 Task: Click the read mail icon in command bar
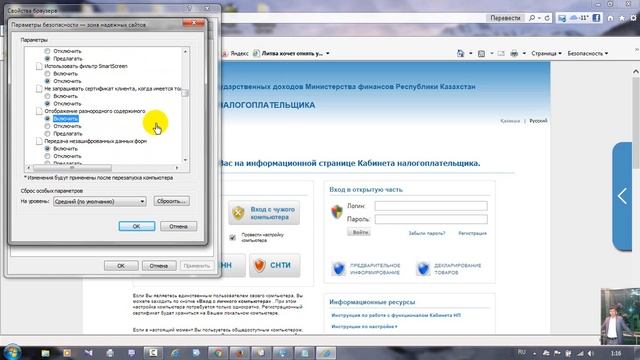[501, 53]
